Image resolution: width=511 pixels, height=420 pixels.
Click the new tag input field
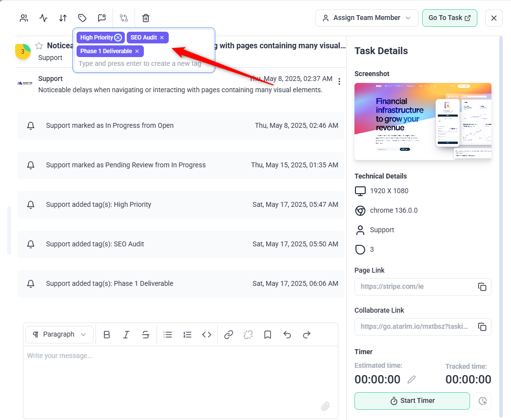pos(140,63)
